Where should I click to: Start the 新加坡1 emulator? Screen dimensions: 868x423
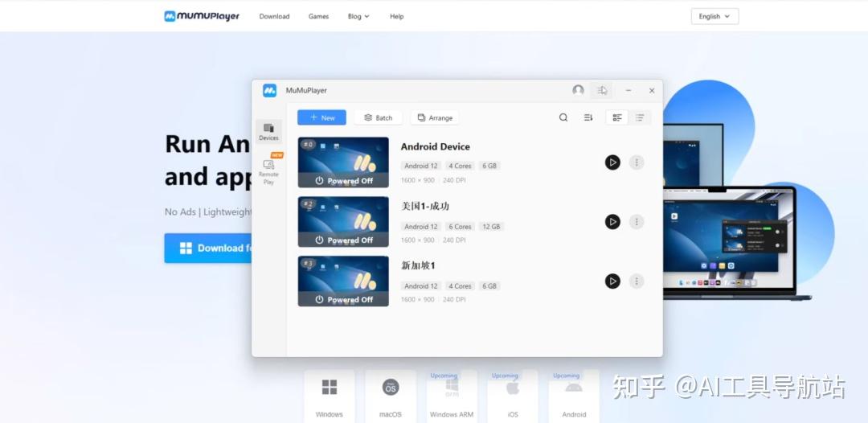[x=612, y=281]
